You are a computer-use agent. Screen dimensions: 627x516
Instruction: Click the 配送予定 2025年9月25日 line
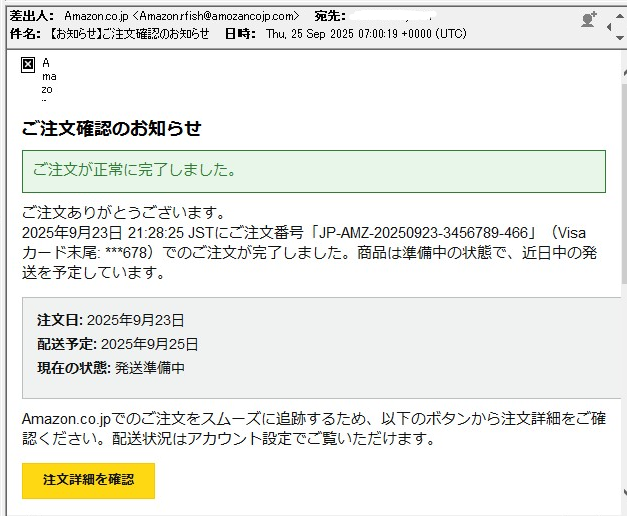(117, 344)
